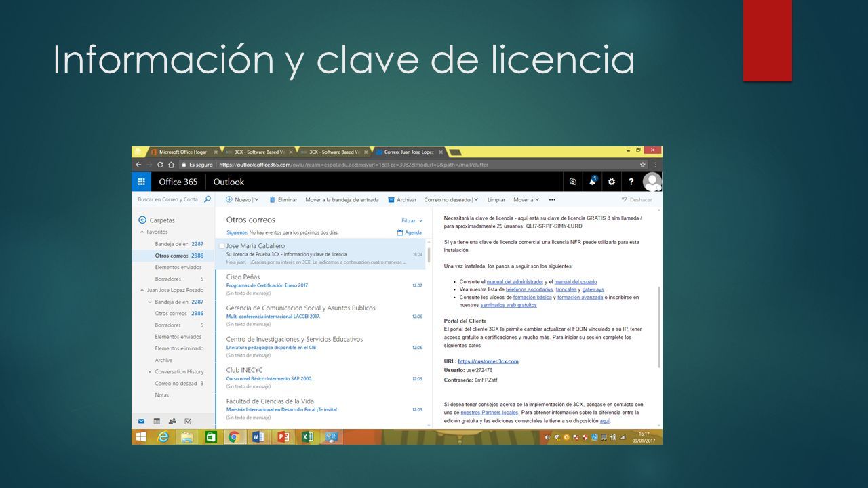The height and width of the screenshot is (488, 868).
Task: Go back in Chrome browser
Action: coord(138,164)
